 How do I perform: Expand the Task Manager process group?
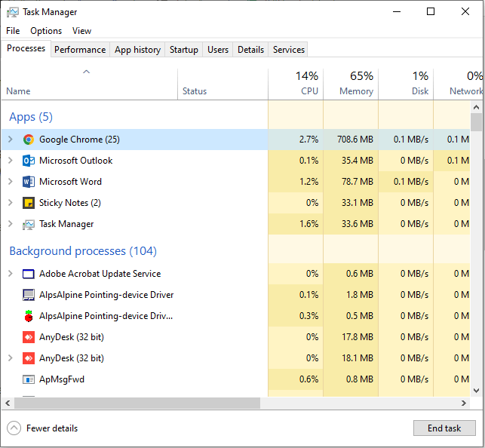click(x=11, y=223)
